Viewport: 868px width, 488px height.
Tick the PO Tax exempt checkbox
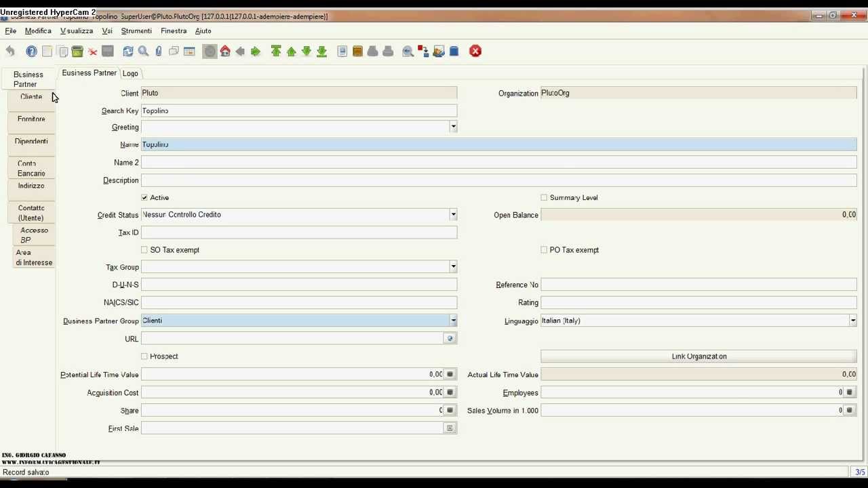tap(544, 249)
